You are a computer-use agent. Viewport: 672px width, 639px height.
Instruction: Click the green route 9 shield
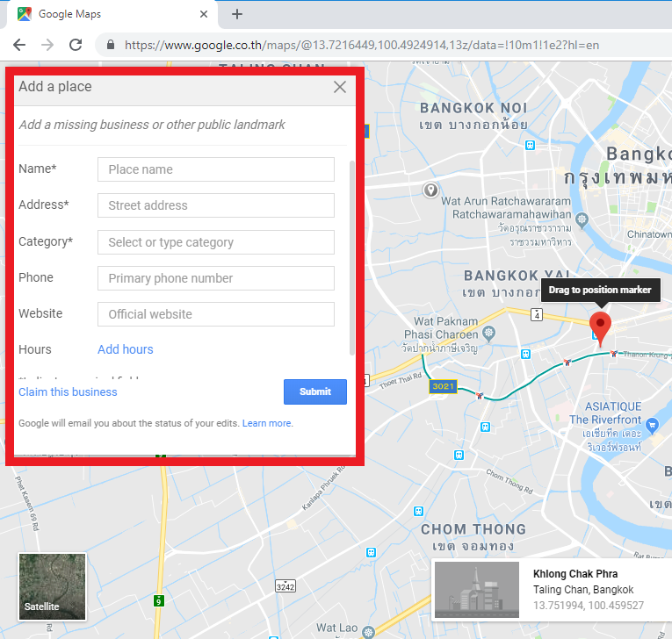point(159,601)
